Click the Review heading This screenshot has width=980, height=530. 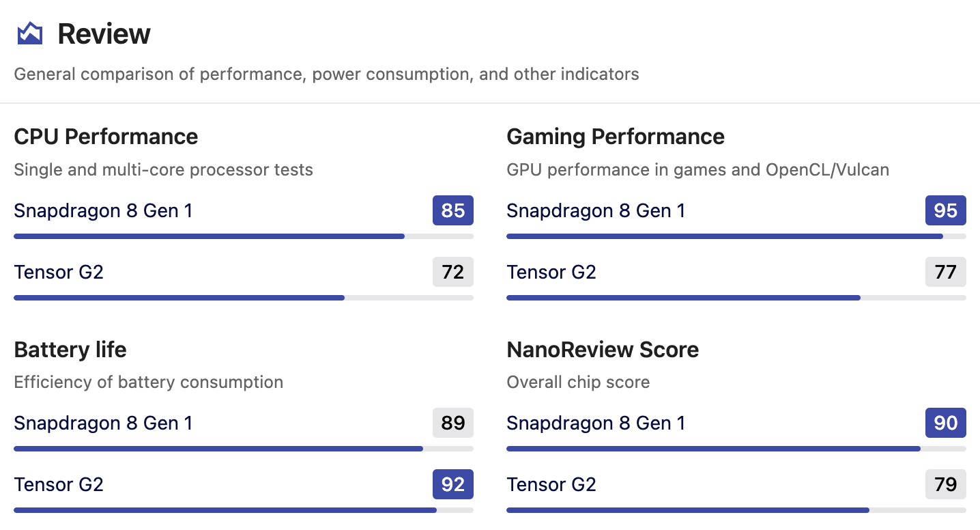(104, 34)
